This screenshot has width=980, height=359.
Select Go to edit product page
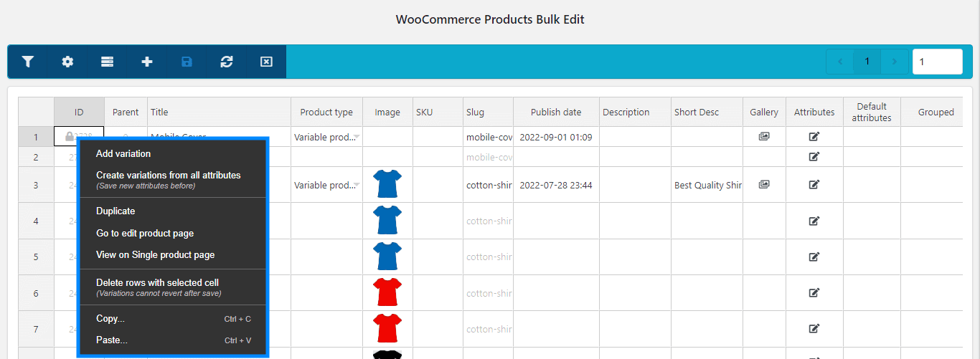(172, 233)
